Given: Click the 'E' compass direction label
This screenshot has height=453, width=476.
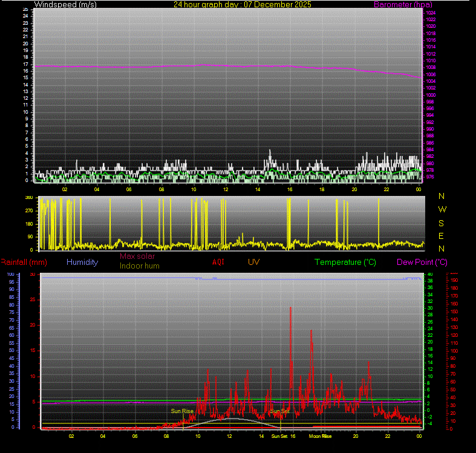Looking at the screenshot, I should (x=441, y=236).
